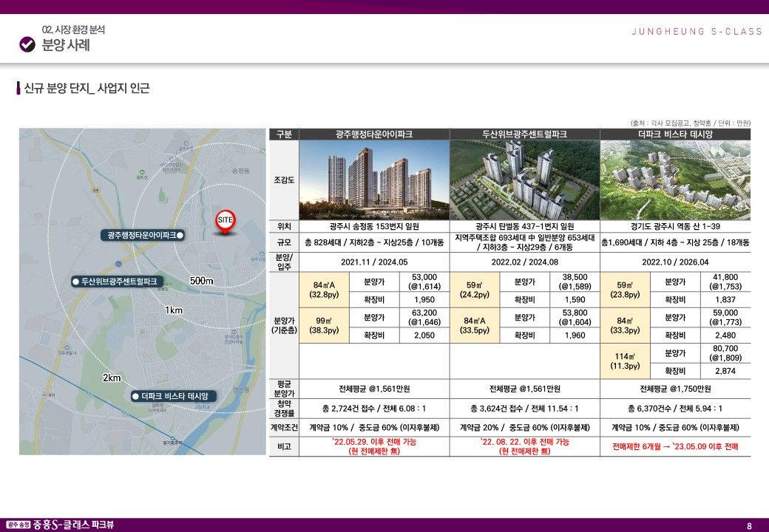Click the page number 8 in footer

pyautogui.click(x=749, y=525)
